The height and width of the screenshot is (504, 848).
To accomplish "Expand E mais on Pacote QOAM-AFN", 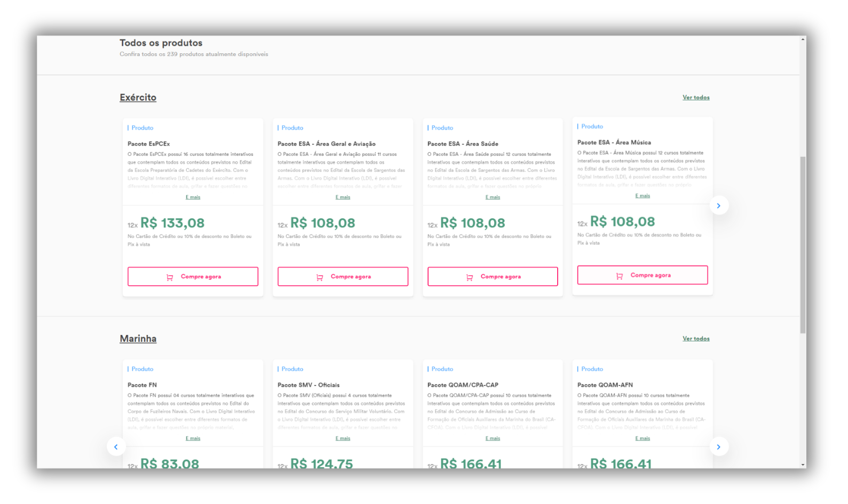I will coord(643,438).
